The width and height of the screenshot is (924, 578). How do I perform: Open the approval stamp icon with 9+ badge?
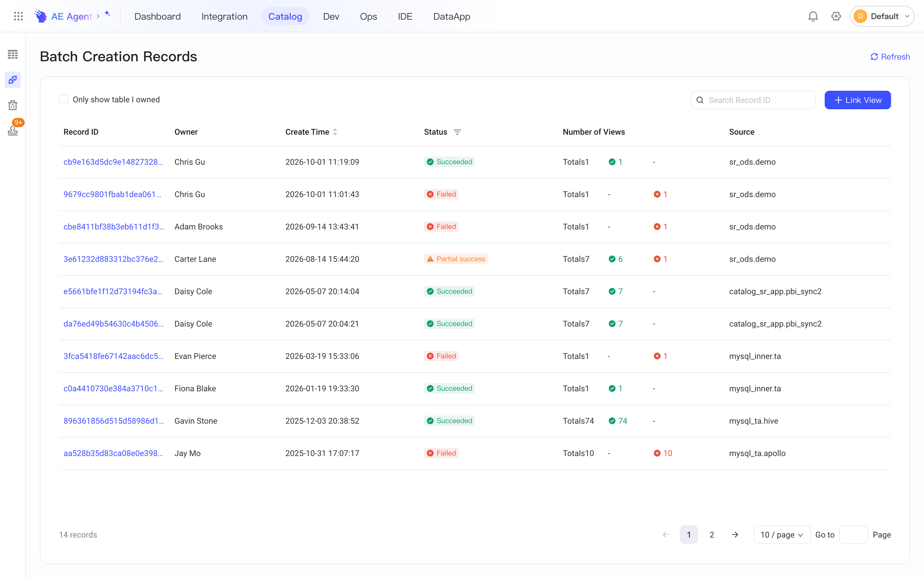pyautogui.click(x=13, y=130)
